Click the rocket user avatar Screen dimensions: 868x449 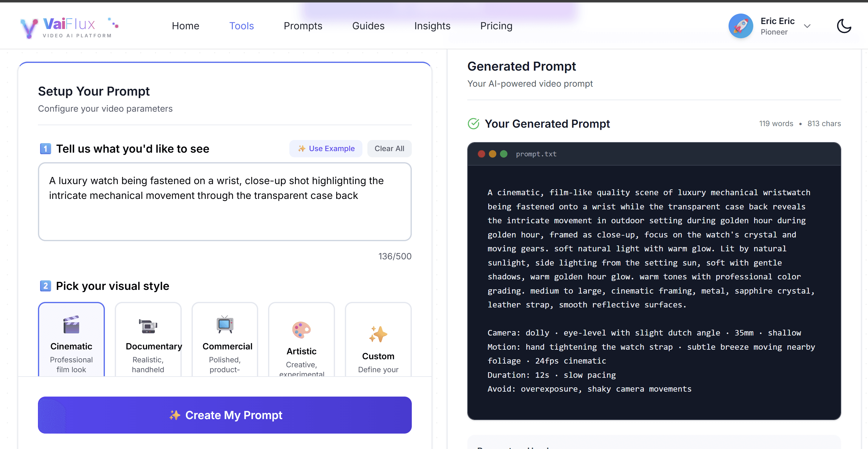click(740, 26)
